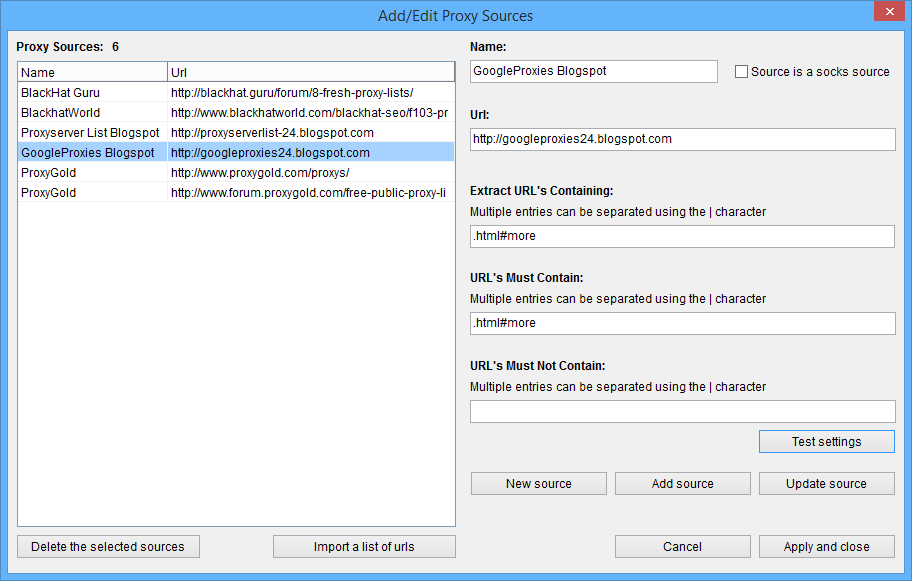Click the Add source button

coord(682,483)
